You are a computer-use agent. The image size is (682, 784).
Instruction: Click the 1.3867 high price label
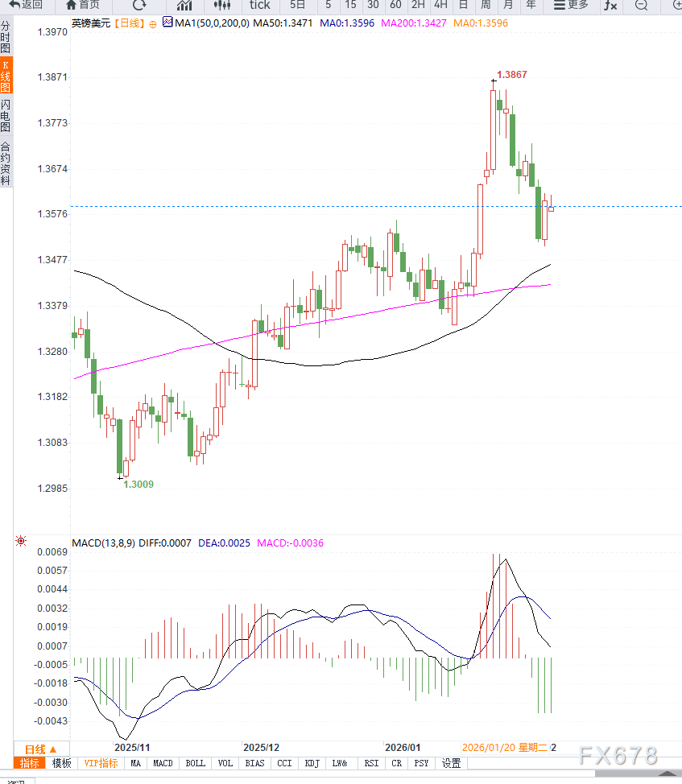click(512, 75)
